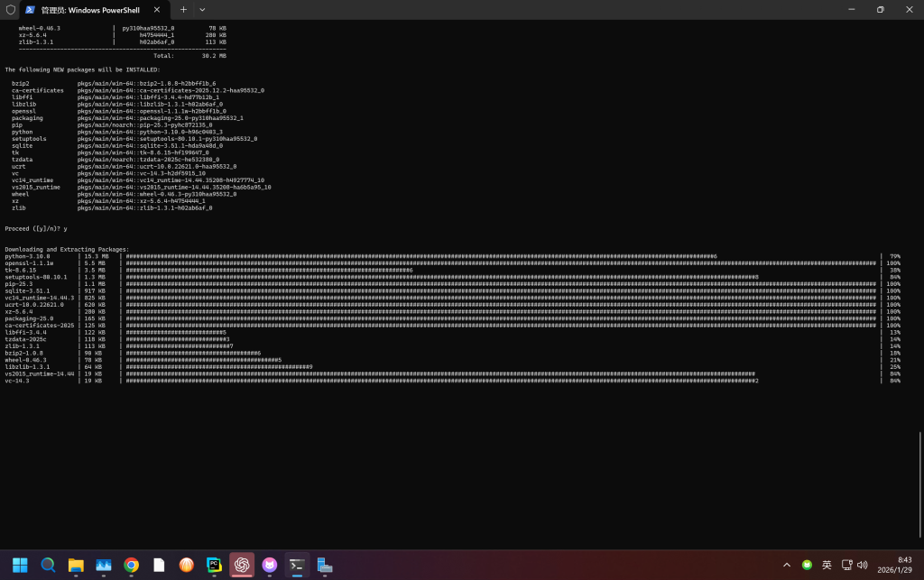Click 'vs2015_runtime-14.44' in download list

[40, 374]
